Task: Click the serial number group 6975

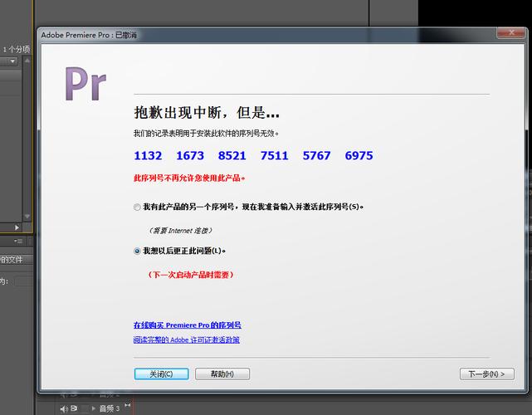Action: 359,155
